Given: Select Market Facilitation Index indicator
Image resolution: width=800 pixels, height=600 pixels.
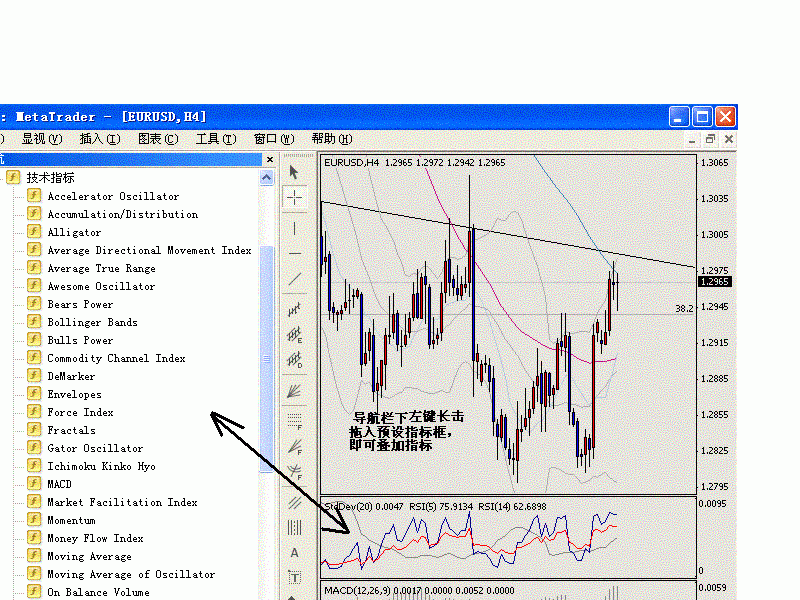Looking at the screenshot, I should click(122, 502).
